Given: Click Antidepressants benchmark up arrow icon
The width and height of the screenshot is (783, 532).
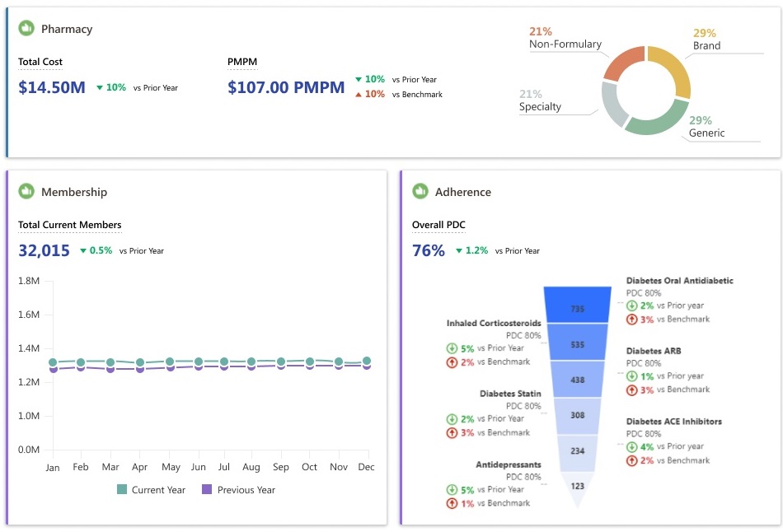Looking at the screenshot, I should click(x=452, y=503).
